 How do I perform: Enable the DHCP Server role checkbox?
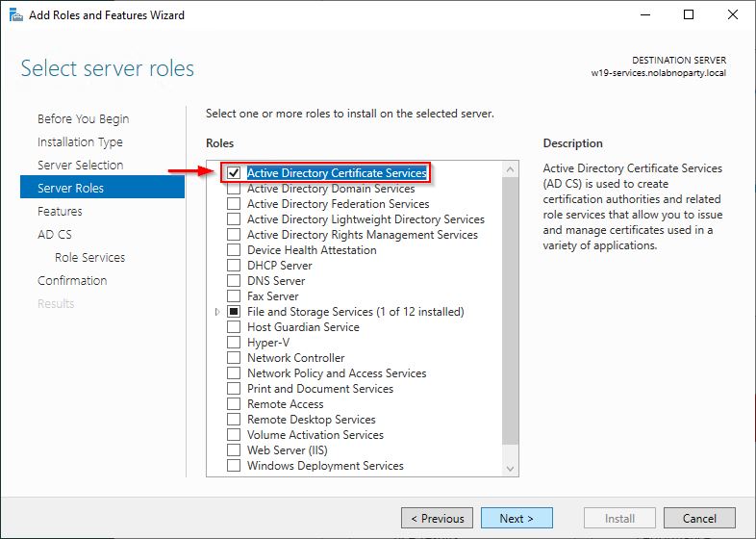point(234,266)
